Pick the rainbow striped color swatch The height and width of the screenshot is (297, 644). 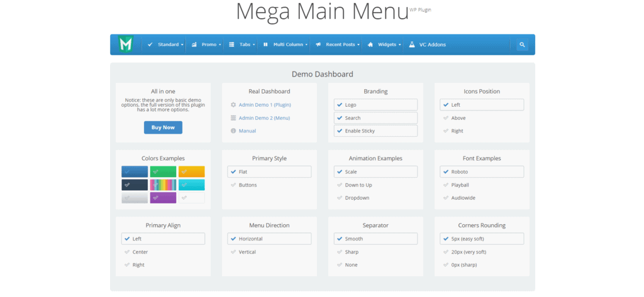[163, 185]
